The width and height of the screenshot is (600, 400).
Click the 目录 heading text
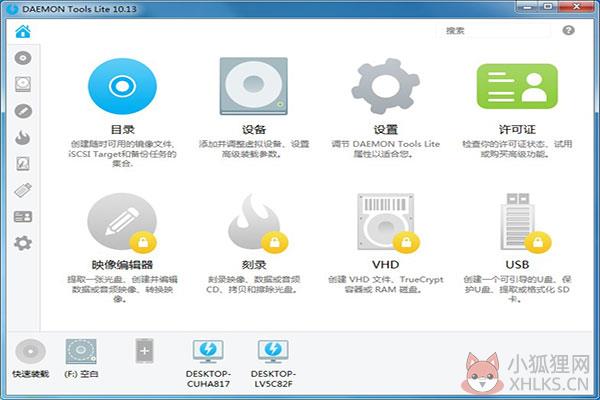point(122,130)
